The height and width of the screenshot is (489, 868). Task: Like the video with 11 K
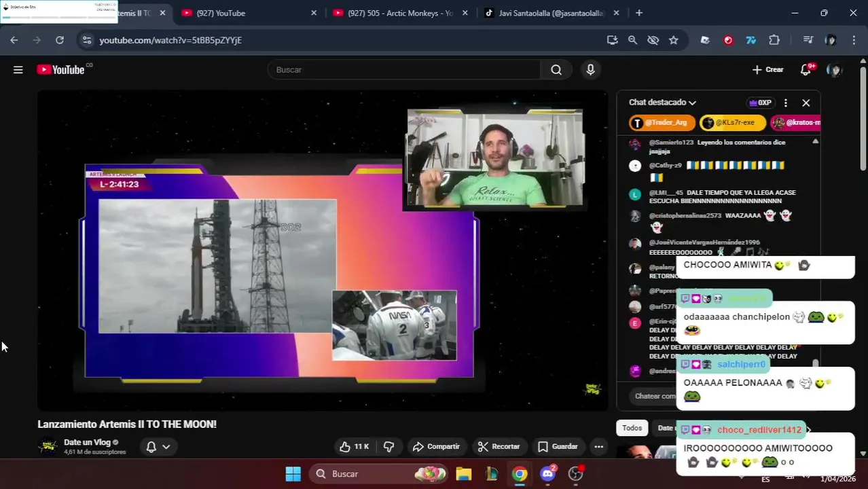coord(354,446)
